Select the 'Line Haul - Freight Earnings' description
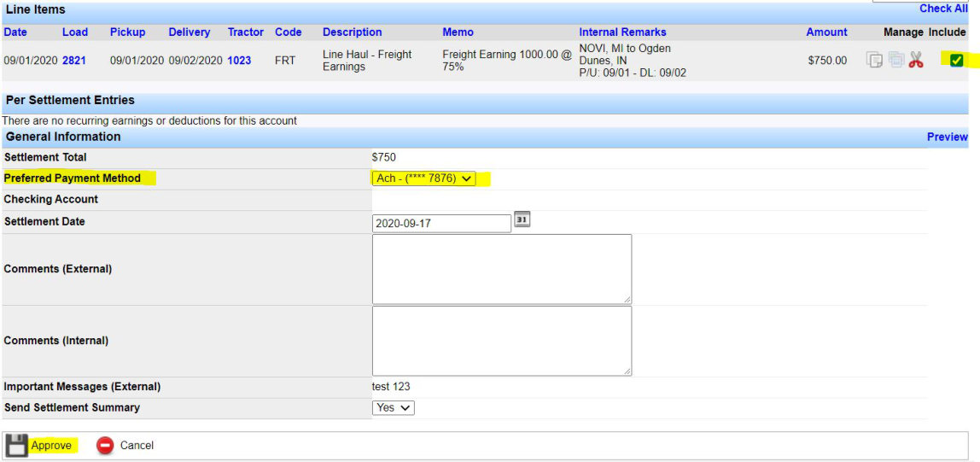Image resolution: width=980 pixels, height=462 pixels. [x=367, y=61]
